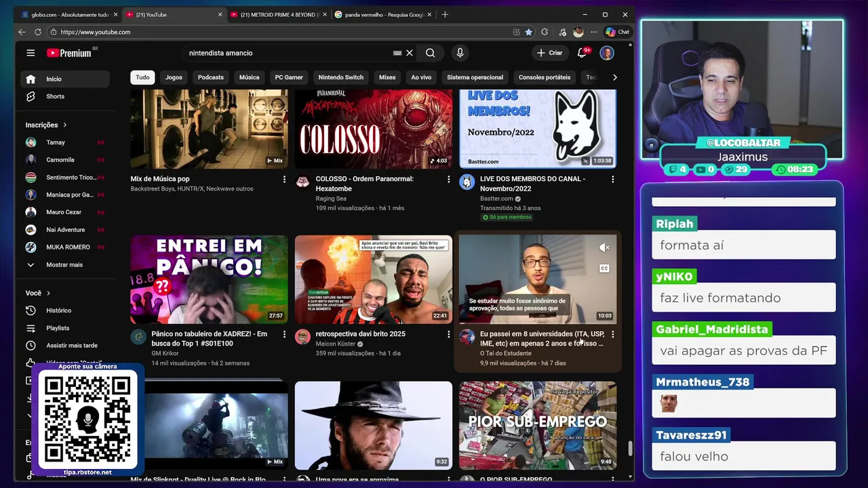Open the YouTube account avatar menu

607,53
